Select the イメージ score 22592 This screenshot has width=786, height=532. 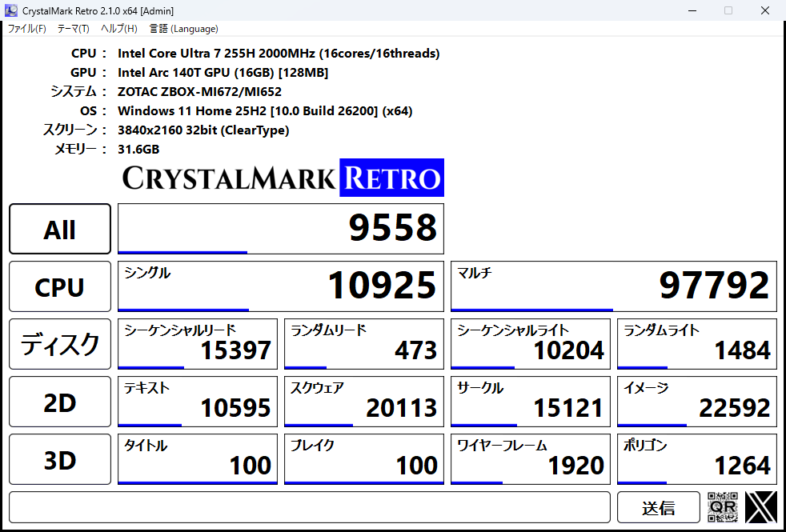pos(697,402)
